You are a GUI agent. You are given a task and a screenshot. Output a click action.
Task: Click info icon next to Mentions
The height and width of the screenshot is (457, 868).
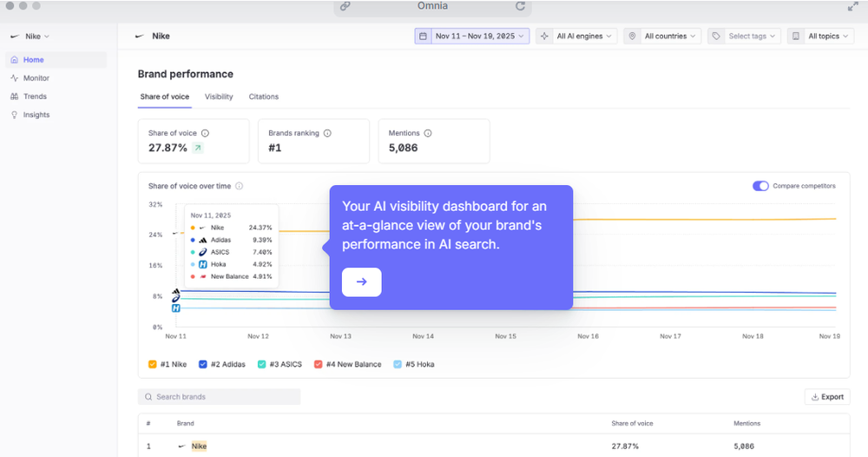click(428, 133)
